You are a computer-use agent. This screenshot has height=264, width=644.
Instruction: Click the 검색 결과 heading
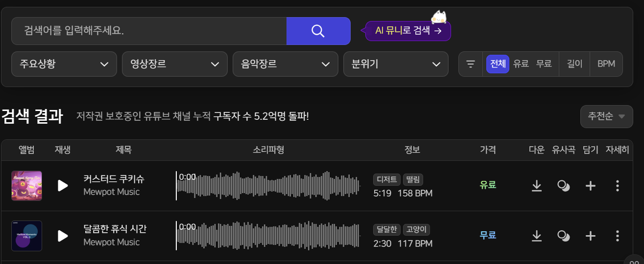[x=32, y=116]
